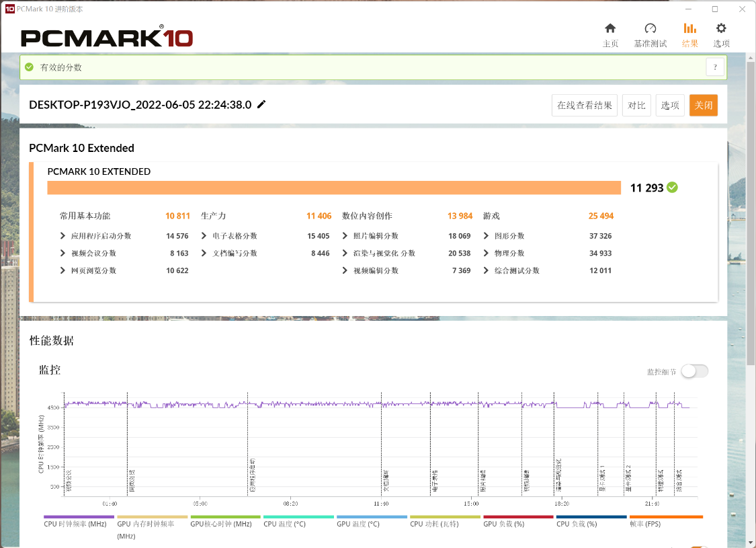
Task: Click the 选项 button beside 对比
Action: [670, 105]
